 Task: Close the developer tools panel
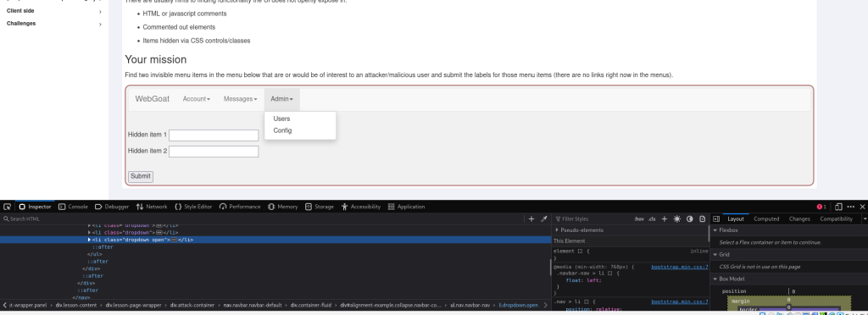click(862, 207)
